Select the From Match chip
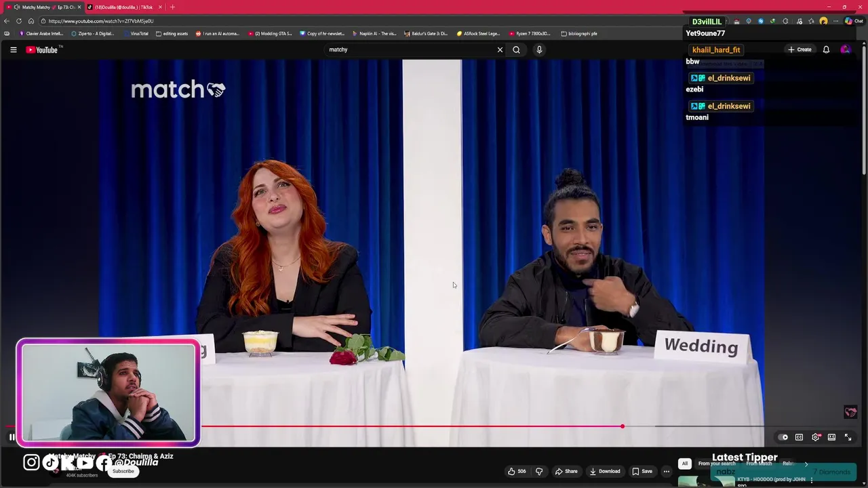The width and height of the screenshot is (868, 488). tap(759, 464)
